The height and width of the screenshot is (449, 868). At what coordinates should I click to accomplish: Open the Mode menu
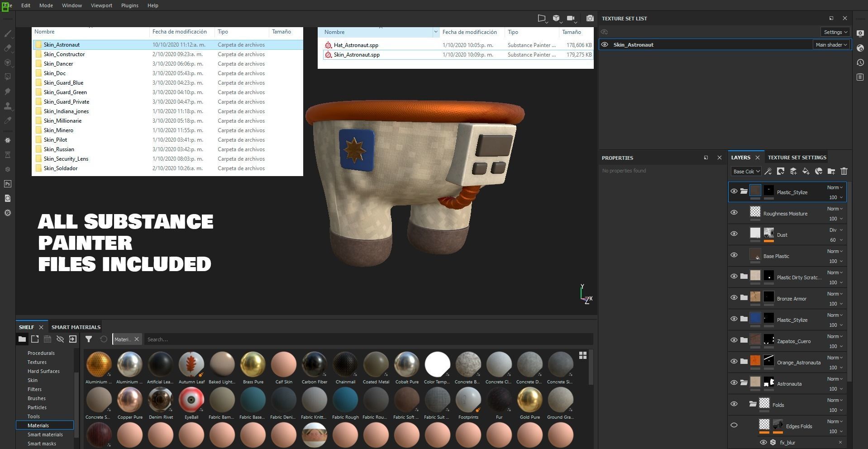46,5
